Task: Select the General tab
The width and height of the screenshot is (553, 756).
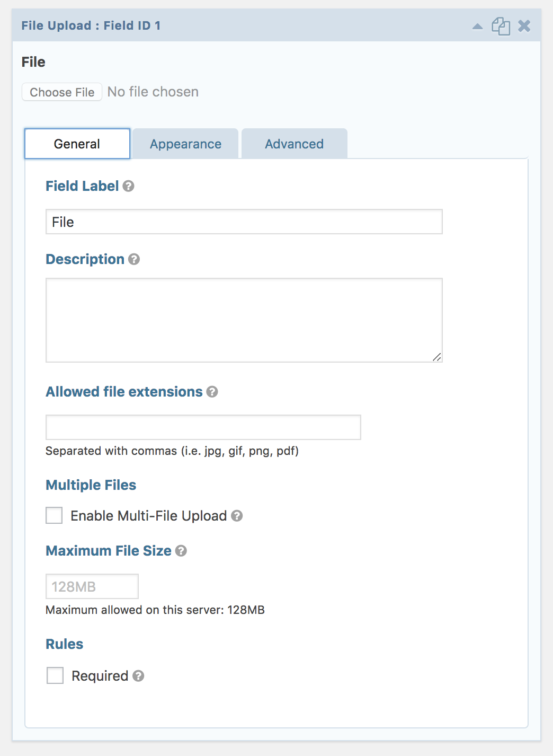Action: (77, 144)
